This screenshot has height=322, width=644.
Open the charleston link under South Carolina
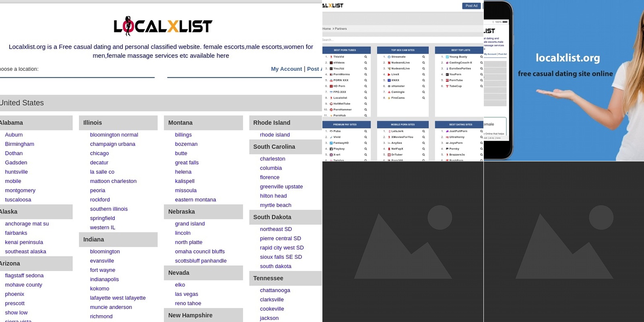coord(272,159)
